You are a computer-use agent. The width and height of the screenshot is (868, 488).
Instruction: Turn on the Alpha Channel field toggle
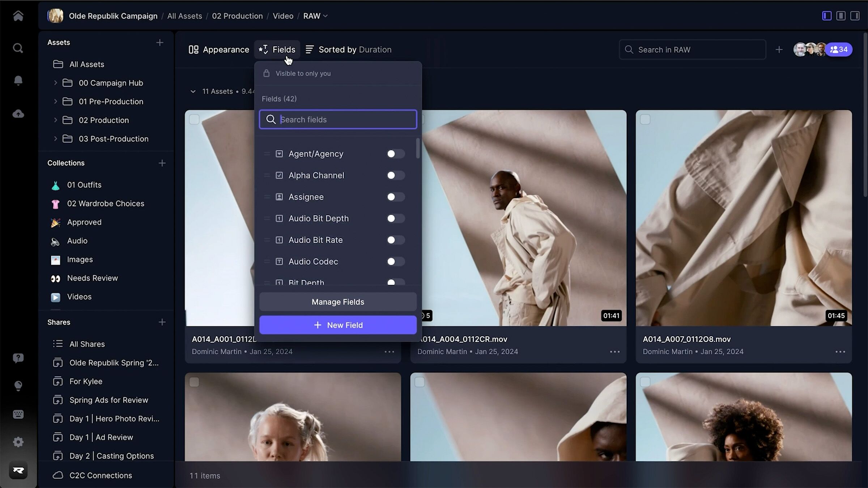395,175
